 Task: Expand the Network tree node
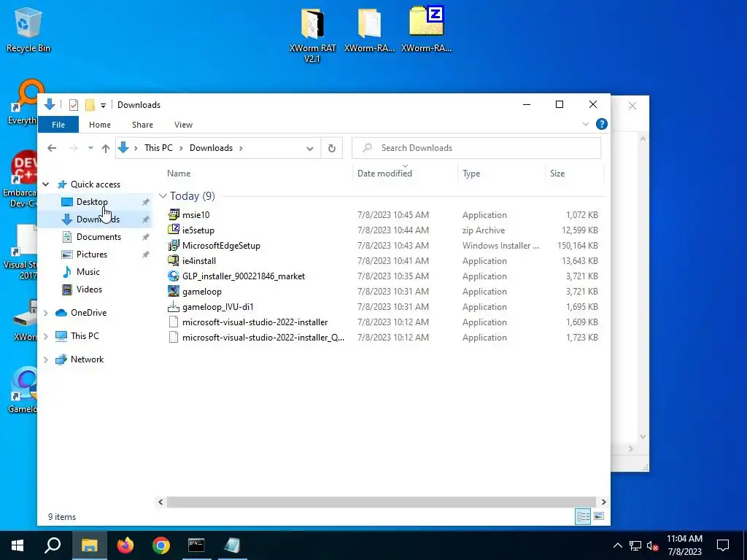point(46,359)
